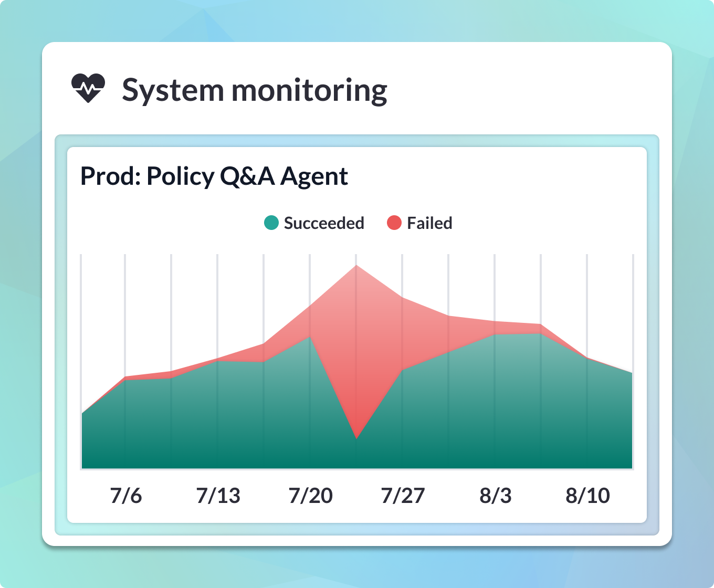
Task: Click the 7/27 date axis label
Action: pyautogui.click(x=403, y=496)
